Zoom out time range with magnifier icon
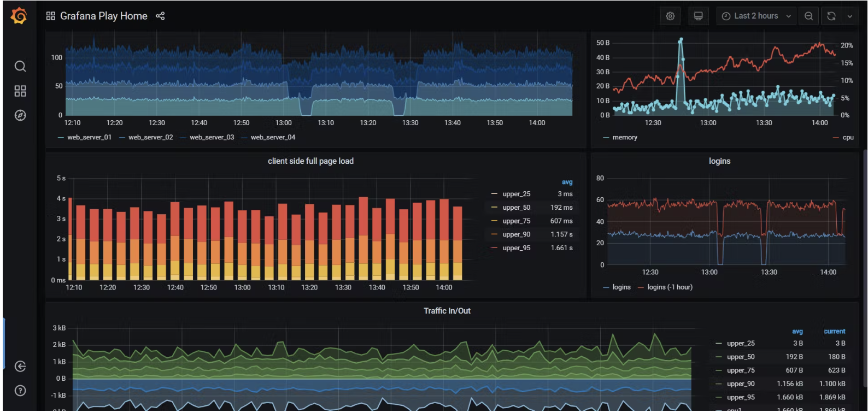This screenshot has width=868, height=413. [808, 16]
